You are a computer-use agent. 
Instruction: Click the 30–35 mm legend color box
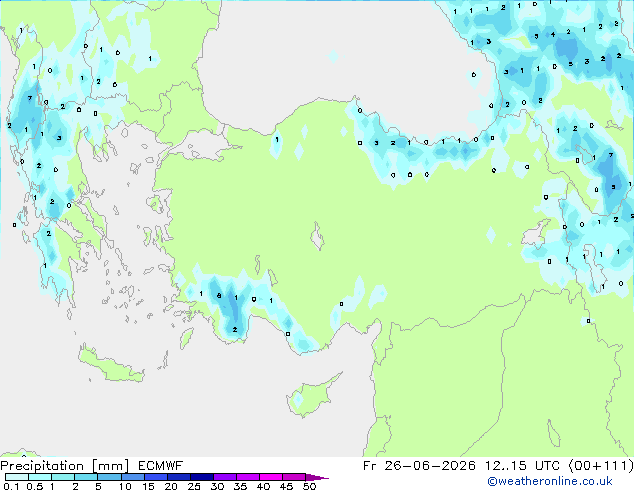[224, 477]
